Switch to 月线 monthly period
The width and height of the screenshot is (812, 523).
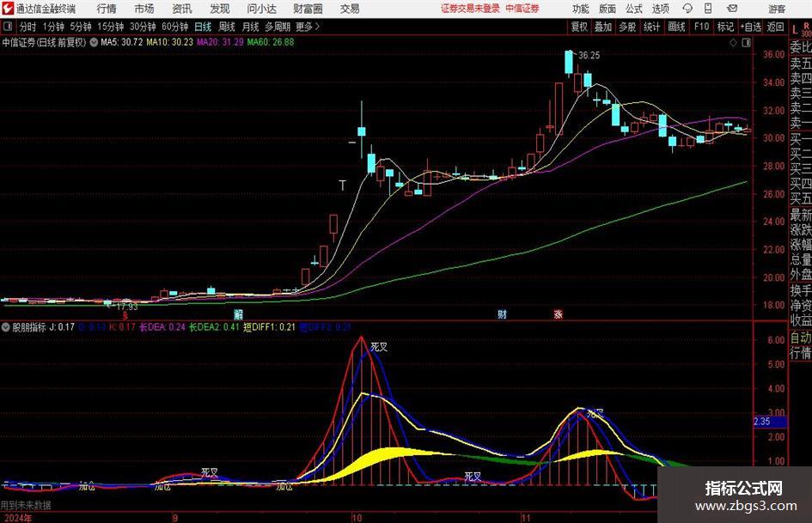pos(250,27)
